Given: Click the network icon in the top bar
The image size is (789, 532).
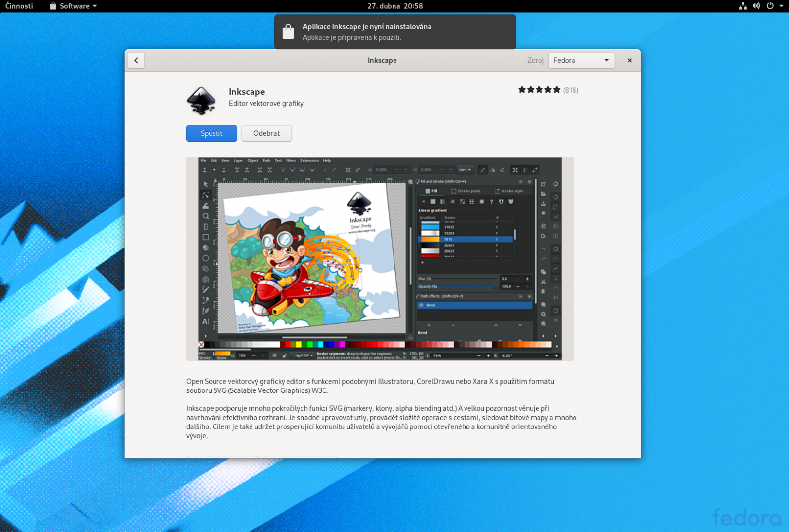Looking at the screenshot, I should [x=742, y=6].
